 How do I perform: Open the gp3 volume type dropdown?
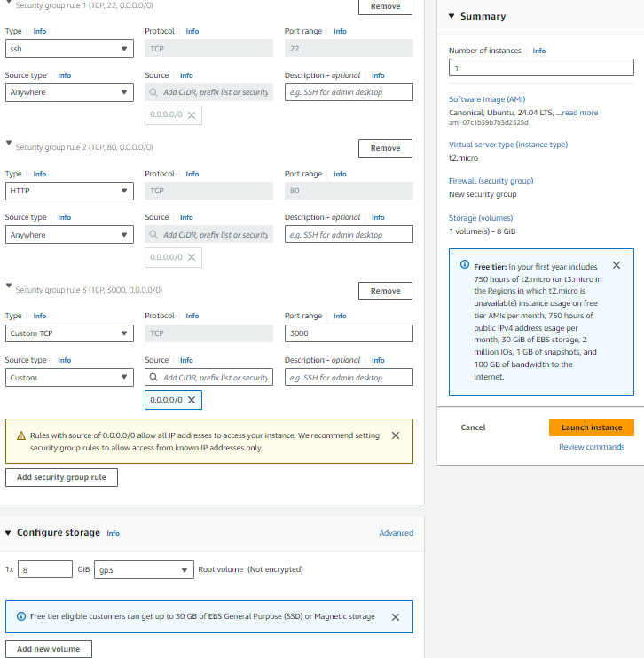(144, 569)
